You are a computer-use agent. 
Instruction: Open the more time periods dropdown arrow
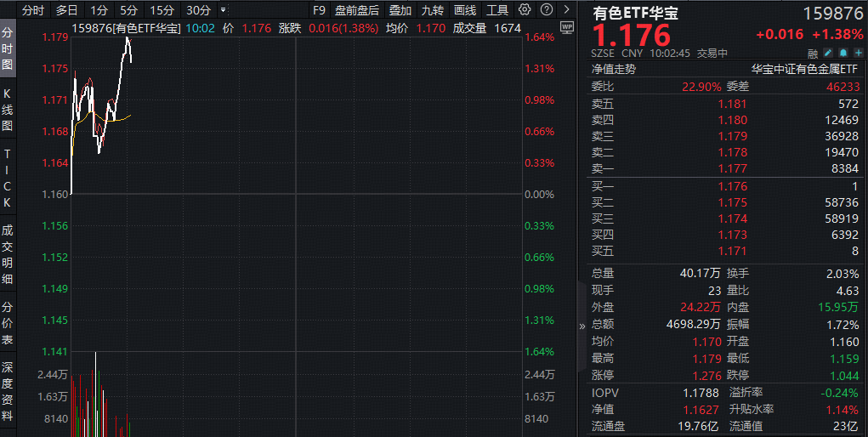pyautogui.click(x=224, y=10)
